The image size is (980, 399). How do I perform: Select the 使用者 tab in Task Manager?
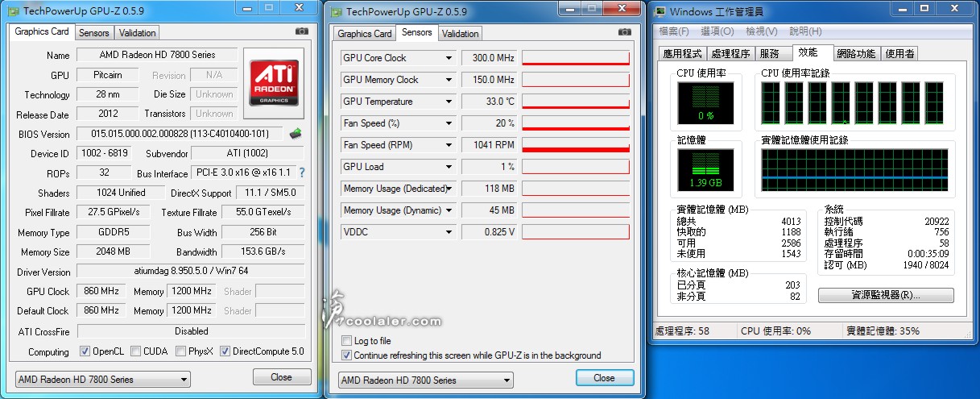[x=899, y=54]
